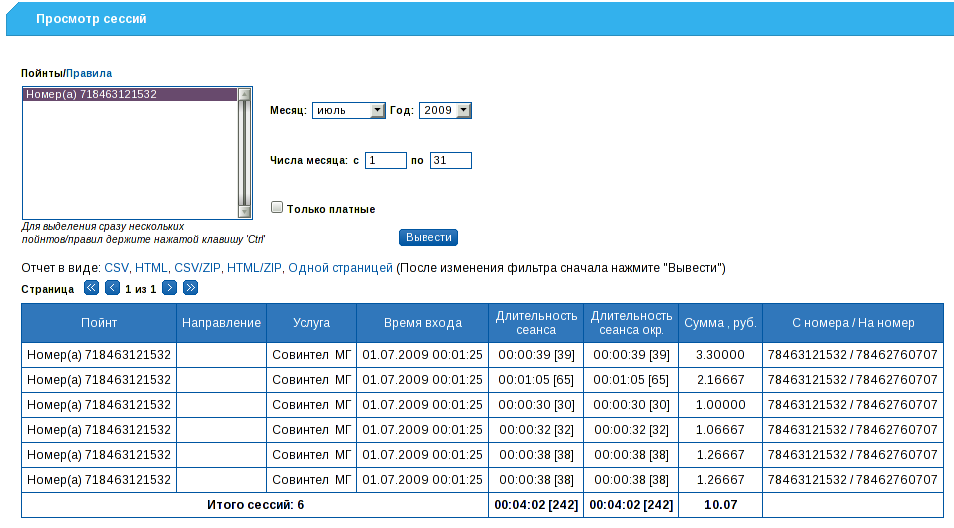The image size is (954, 528).
Task: Click the end day input field
Action: (450, 160)
